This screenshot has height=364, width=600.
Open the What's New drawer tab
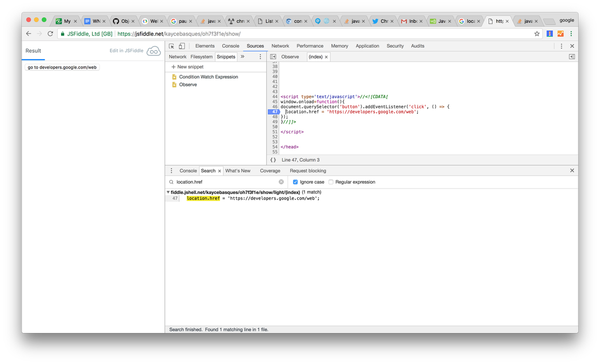[238, 171]
